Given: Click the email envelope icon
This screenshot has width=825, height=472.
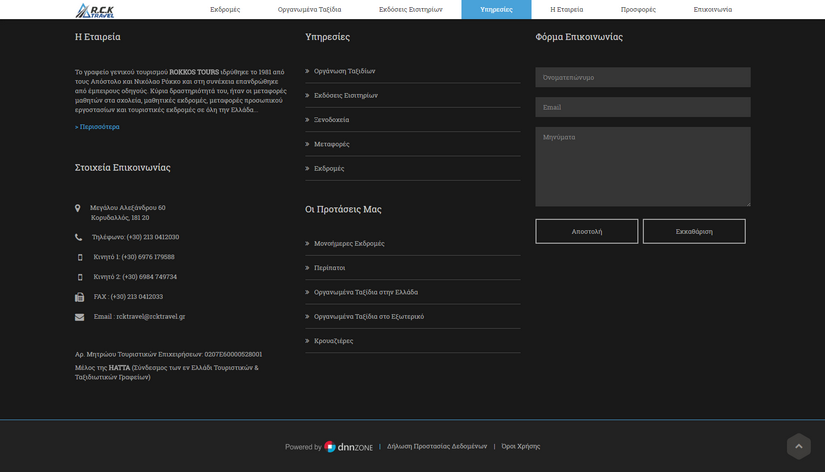Looking at the screenshot, I should [x=79, y=317].
